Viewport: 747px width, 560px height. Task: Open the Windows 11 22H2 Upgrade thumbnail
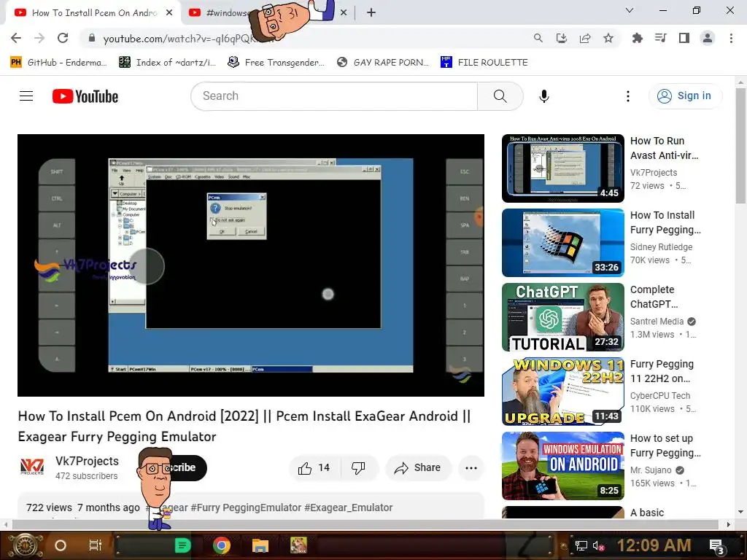[x=563, y=392]
